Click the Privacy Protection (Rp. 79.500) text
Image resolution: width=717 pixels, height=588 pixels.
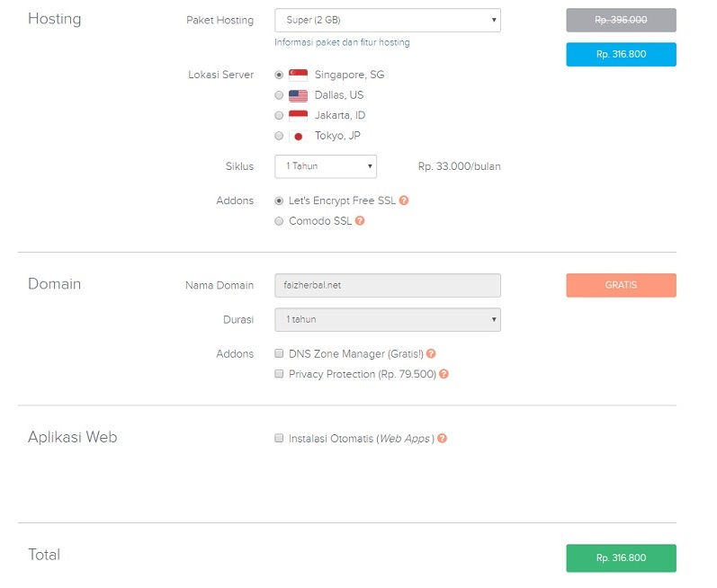(363, 374)
